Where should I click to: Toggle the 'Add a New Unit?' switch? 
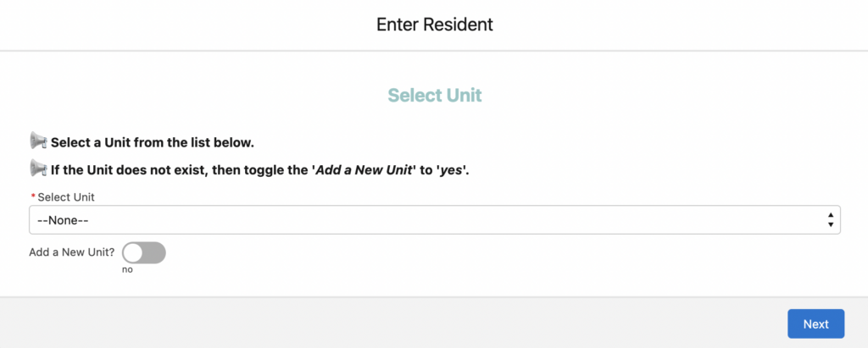[144, 253]
